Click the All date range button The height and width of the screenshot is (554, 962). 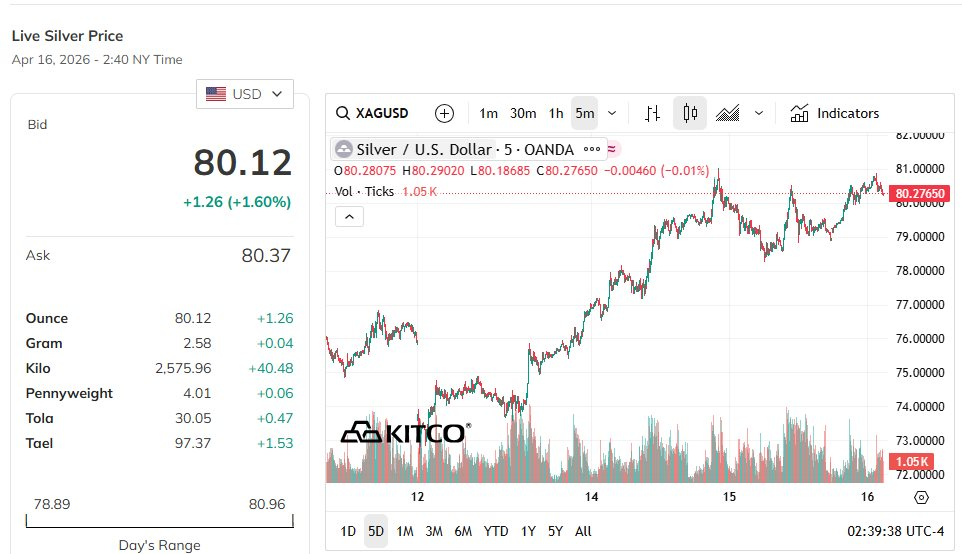(583, 531)
